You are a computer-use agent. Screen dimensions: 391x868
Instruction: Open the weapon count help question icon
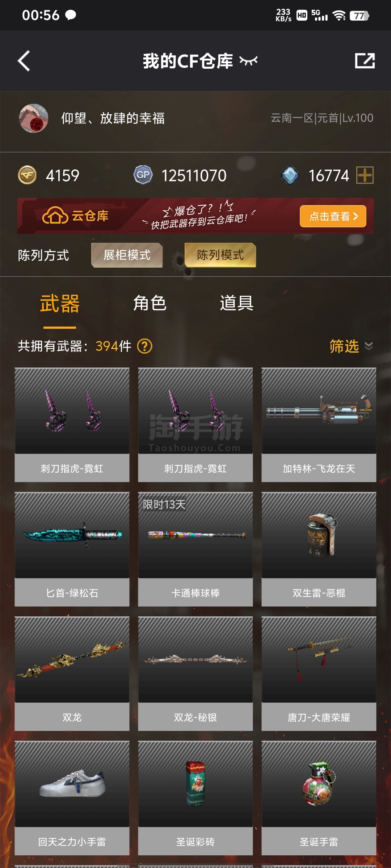(145, 346)
